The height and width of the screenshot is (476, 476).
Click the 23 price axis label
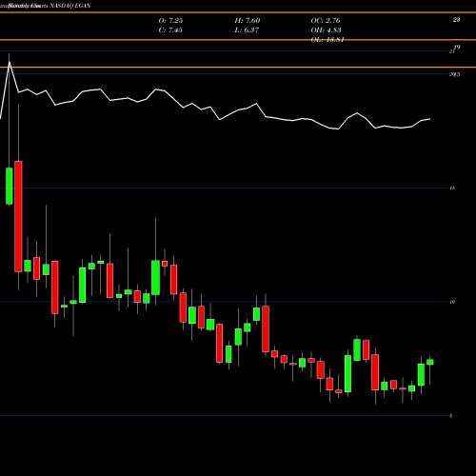click(x=456, y=20)
